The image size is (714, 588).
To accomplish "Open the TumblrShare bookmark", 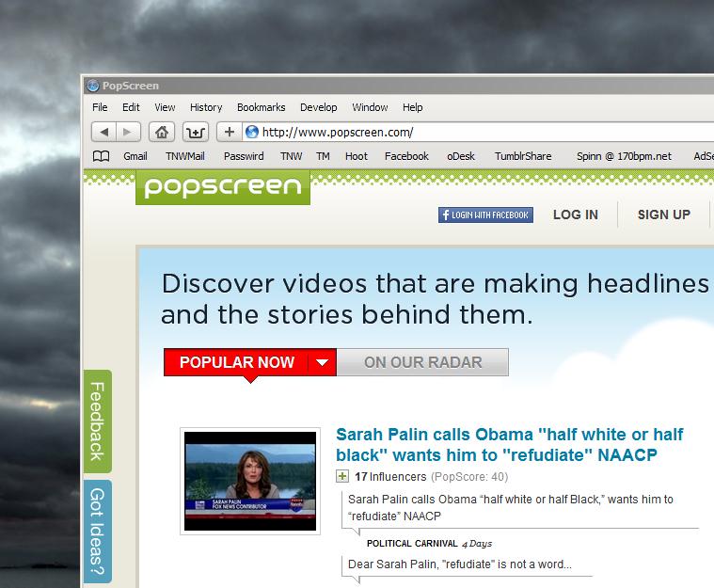I will (523, 156).
